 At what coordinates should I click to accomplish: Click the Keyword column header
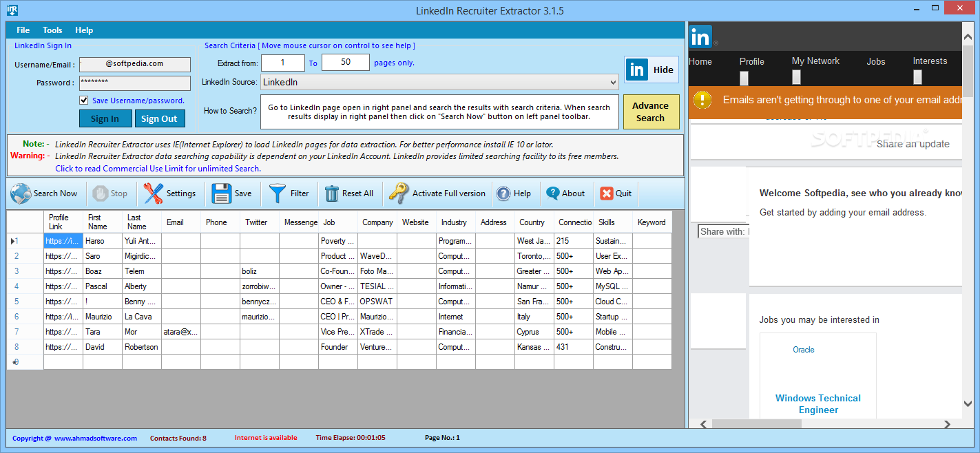tap(652, 222)
